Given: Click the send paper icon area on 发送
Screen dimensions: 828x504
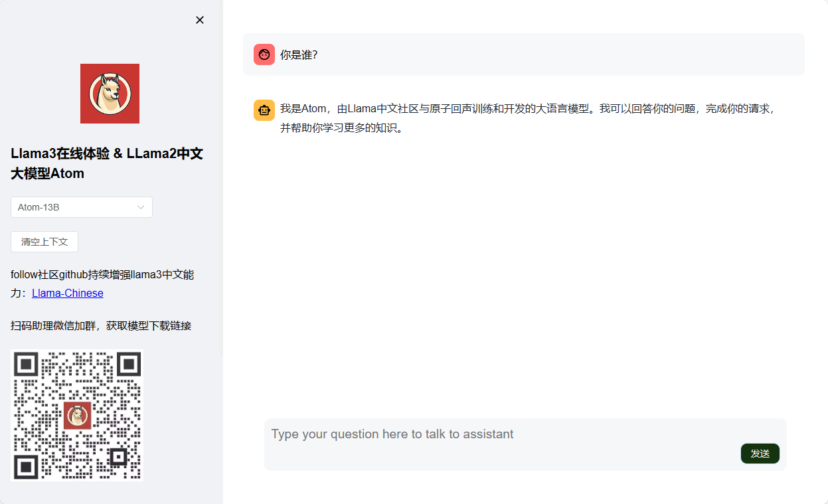Looking at the screenshot, I should click(x=760, y=453).
